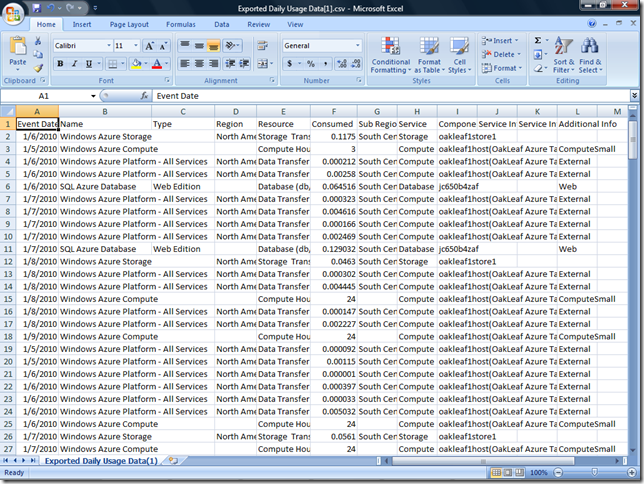Increase decimal places
Image resolution: width=644 pixels, height=484 pixels.
coord(342,64)
